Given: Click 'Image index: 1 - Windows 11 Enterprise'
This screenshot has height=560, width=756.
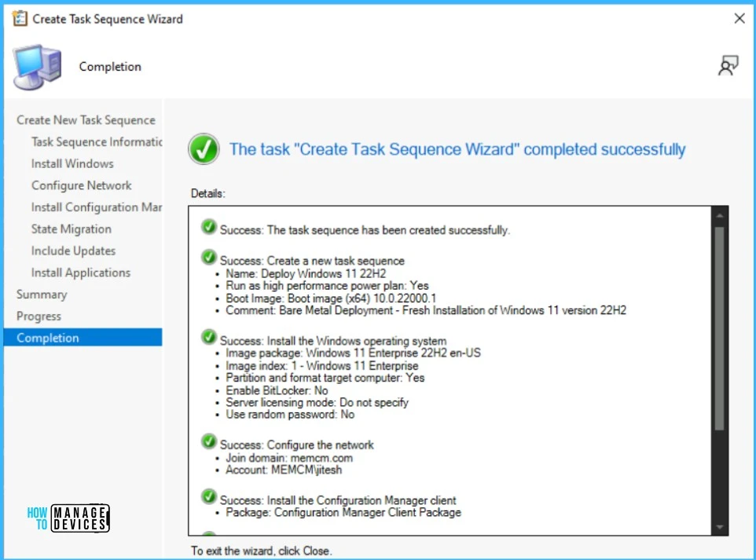Looking at the screenshot, I should click(322, 366).
